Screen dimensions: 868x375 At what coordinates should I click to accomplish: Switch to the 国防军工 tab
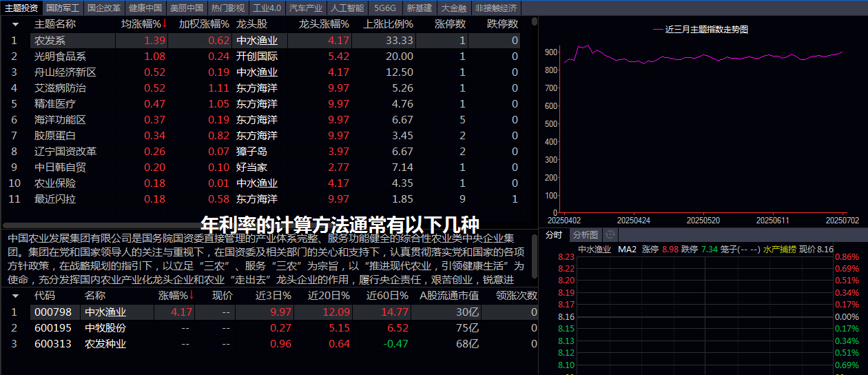[x=63, y=8]
